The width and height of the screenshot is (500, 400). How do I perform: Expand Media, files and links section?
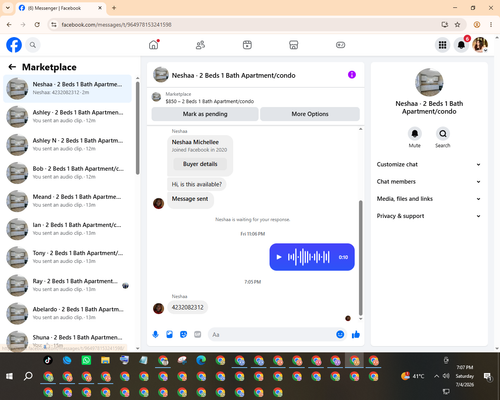(x=429, y=199)
